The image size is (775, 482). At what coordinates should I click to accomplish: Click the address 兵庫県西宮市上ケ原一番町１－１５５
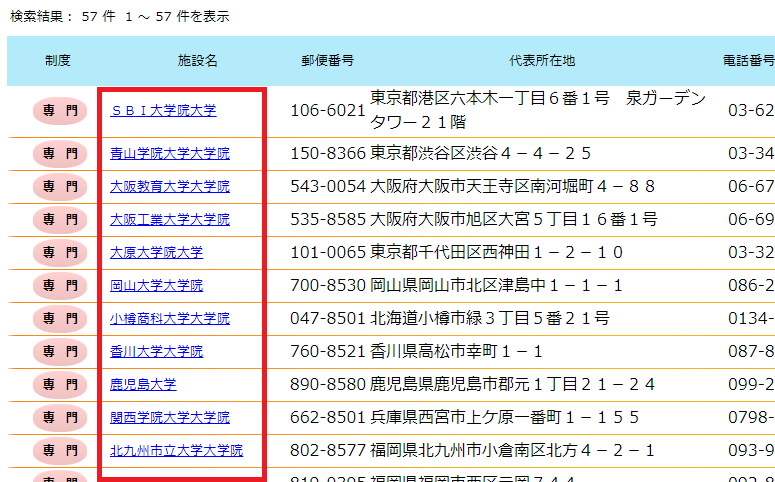(505, 418)
